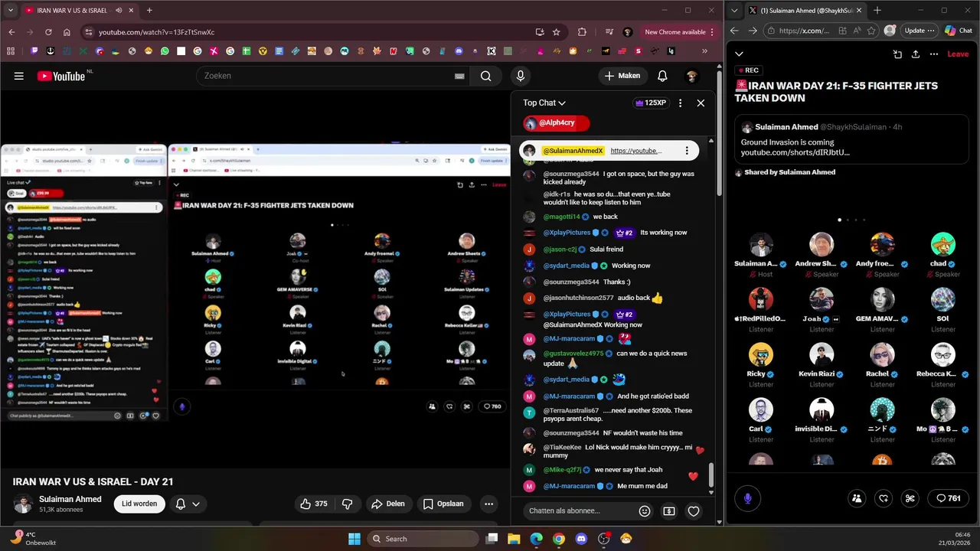Open the pinned message options menu
This screenshot has width=980, height=551.
click(687, 151)
